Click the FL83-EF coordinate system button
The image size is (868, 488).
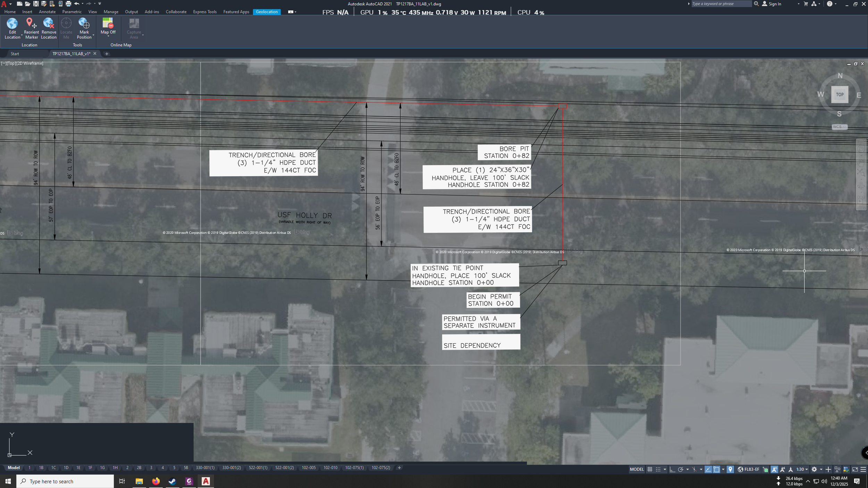click(x=749, y=469)
